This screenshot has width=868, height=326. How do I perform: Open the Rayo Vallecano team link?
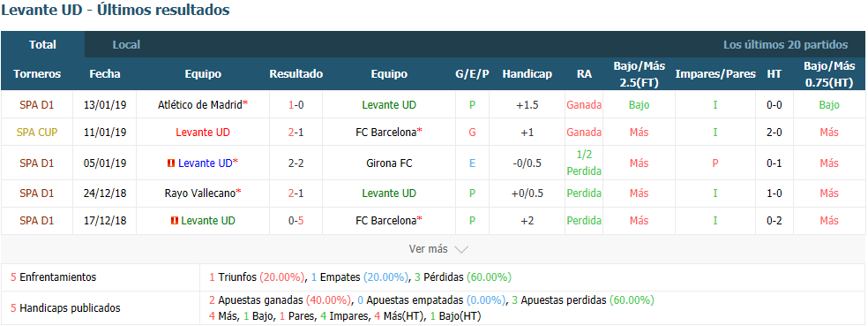coord(200,193)
